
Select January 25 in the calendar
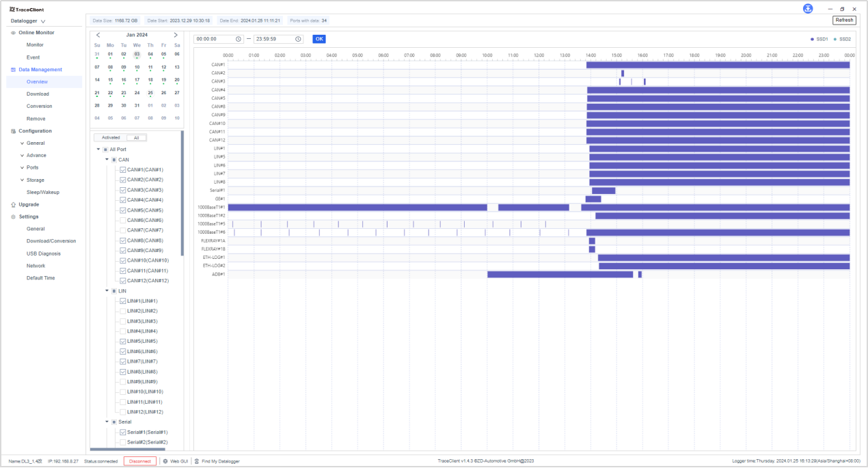tap(150, 93)
